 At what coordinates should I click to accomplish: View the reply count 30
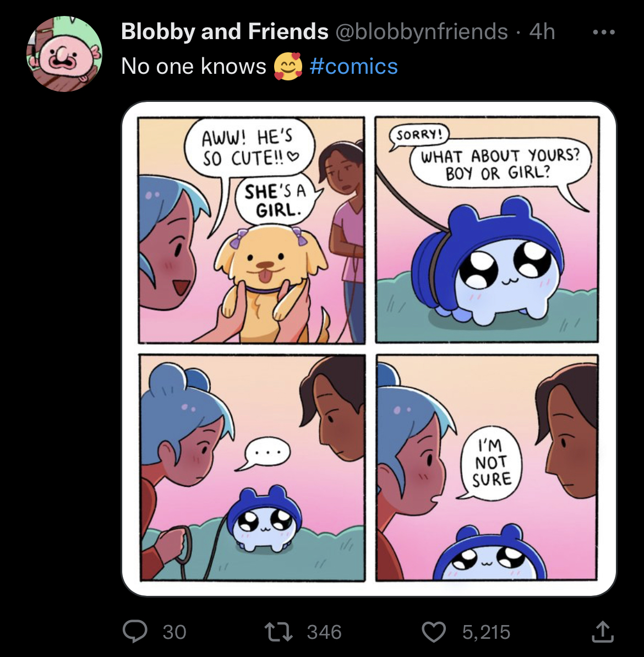[174, 632]
